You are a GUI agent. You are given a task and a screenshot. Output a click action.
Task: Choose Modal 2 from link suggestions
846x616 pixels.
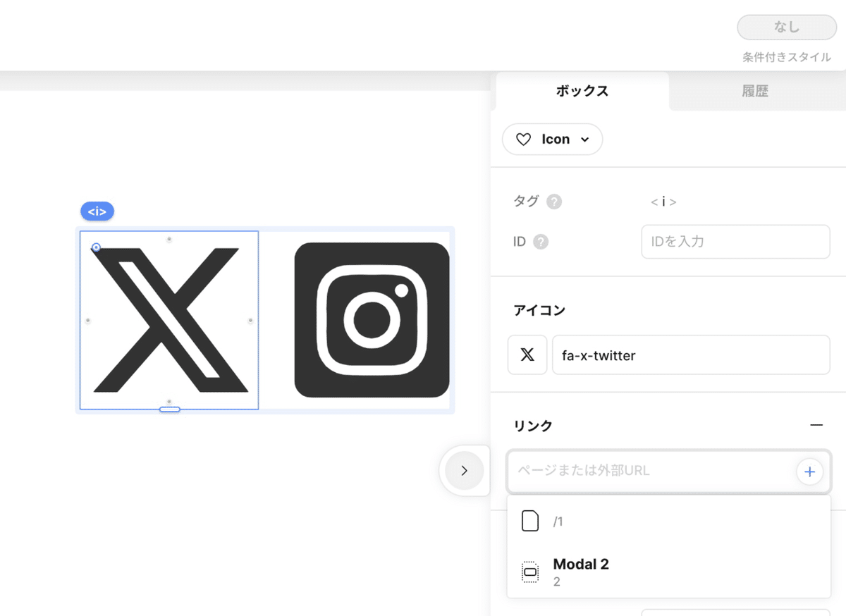click(x=668, y=572)
